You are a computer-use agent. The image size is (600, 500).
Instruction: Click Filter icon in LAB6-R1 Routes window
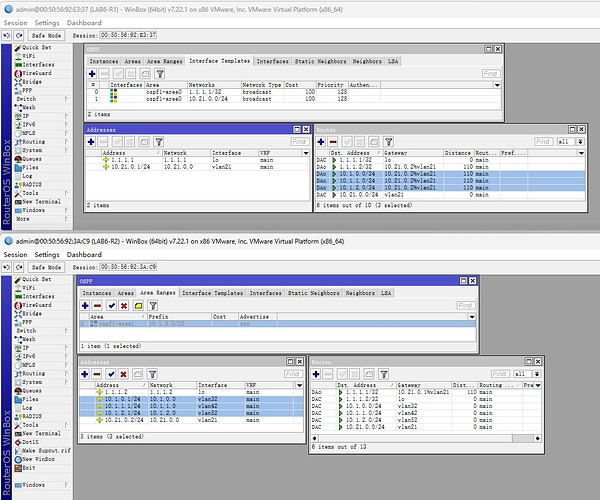tap(388, 142)
